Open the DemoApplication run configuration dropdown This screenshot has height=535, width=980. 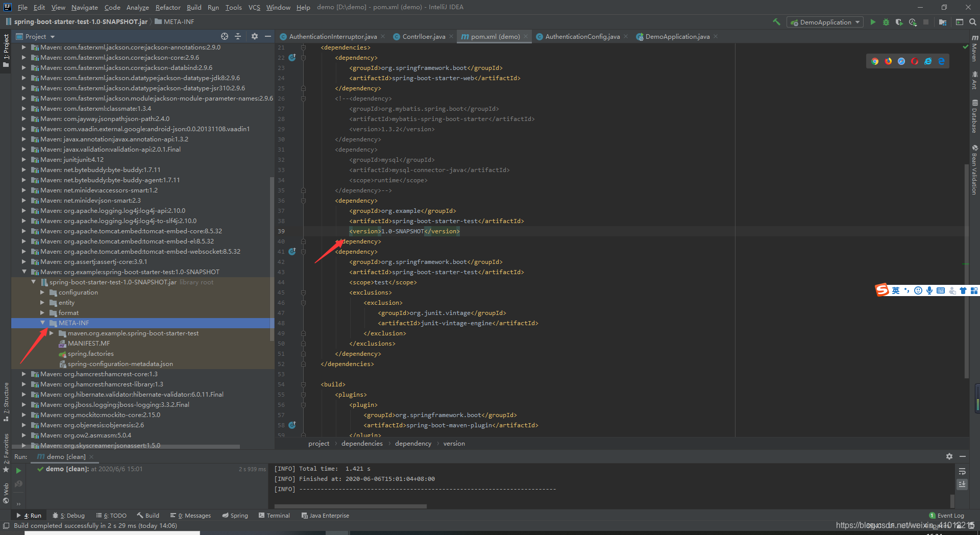[x=825, y=22]
